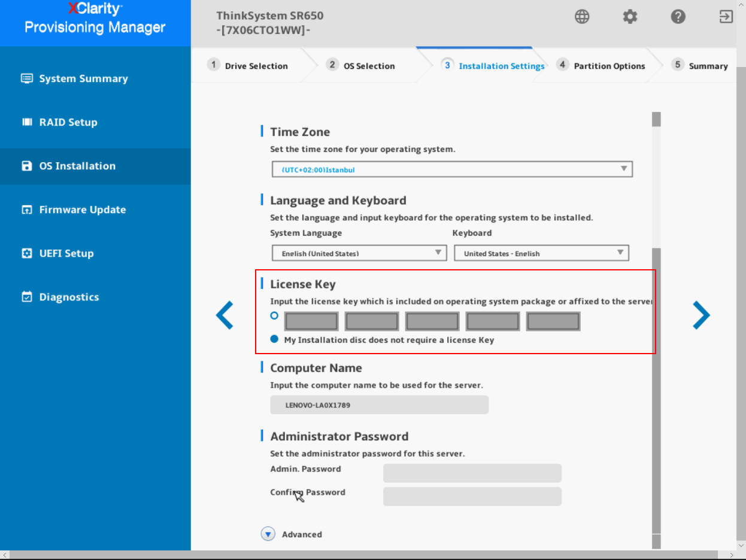This screenshot has width=746, height=560.
Task: Open the Diagnostics menu item
Action: [95, 297]
